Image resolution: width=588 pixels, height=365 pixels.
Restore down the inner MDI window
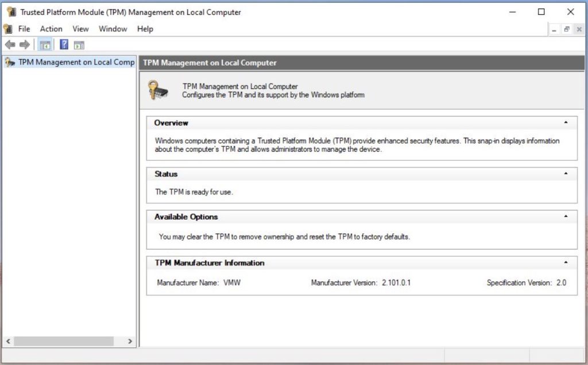click(x=566, y=29)
